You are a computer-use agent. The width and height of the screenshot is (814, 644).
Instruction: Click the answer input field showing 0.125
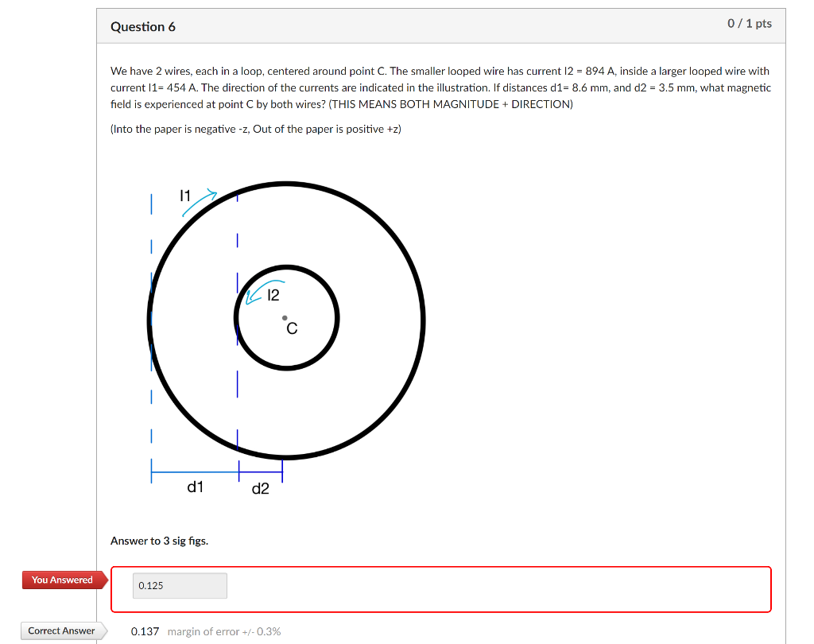point(178,585)
